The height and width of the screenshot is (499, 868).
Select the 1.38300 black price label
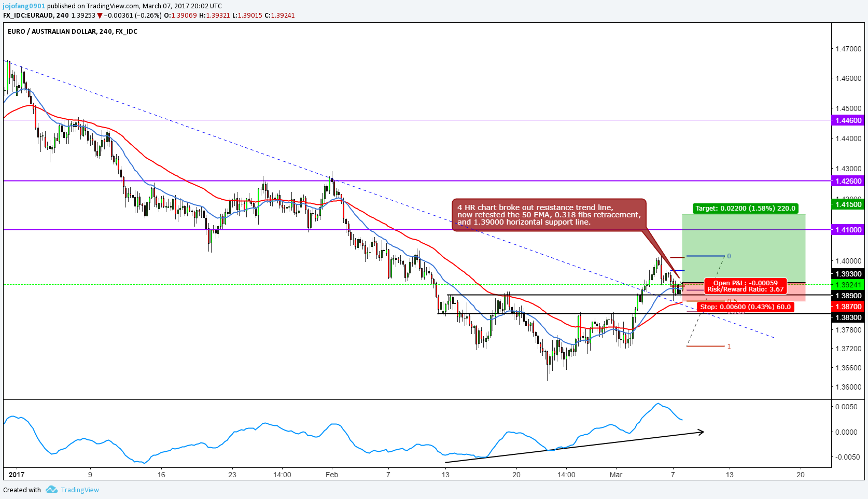click(x=848, y=317)
